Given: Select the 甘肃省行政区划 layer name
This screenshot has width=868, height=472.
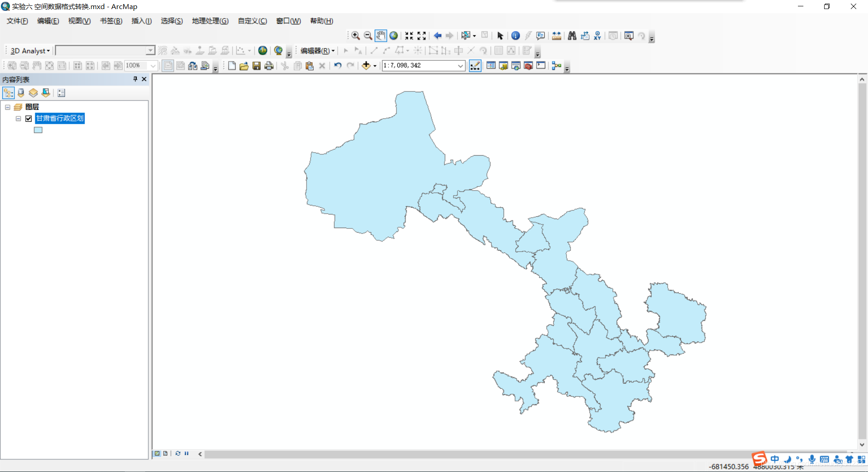Looking at the screenshot, I should click(60, 119).
